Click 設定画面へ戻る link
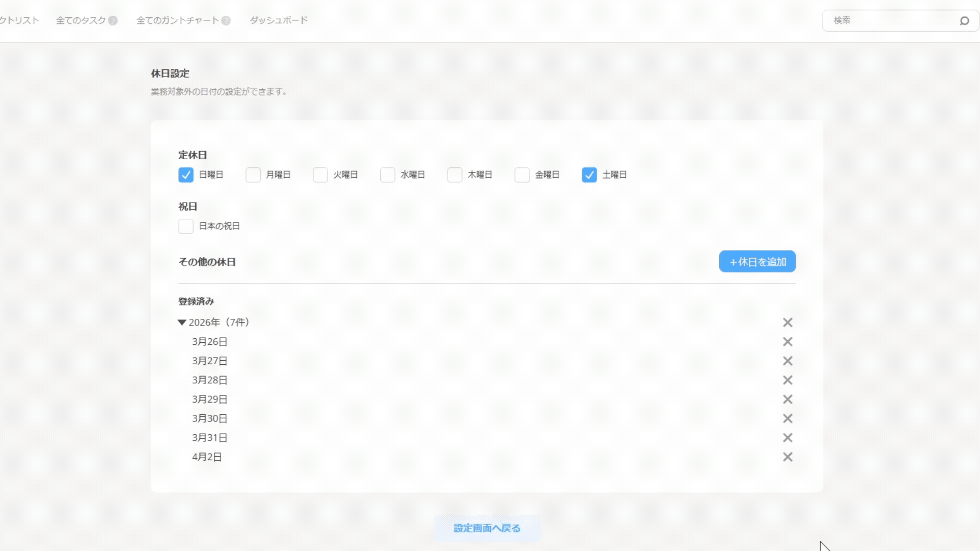Viewport: 980px width, 551px height. point(487,528)
